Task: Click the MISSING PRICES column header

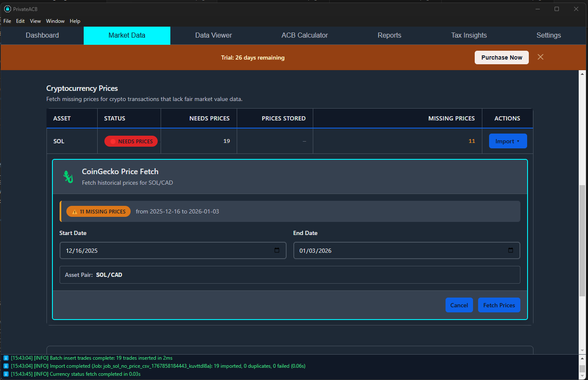Action: point(397,118)
